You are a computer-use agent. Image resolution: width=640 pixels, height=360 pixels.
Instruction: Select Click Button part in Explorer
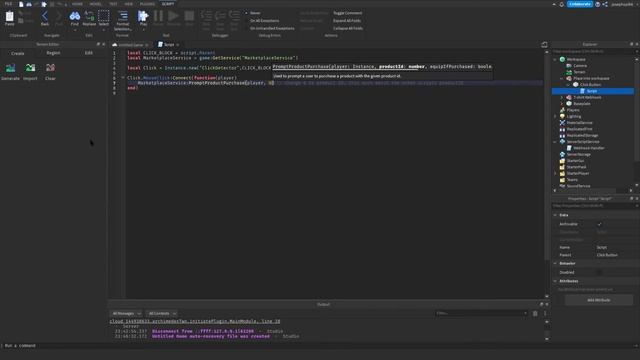590,84
